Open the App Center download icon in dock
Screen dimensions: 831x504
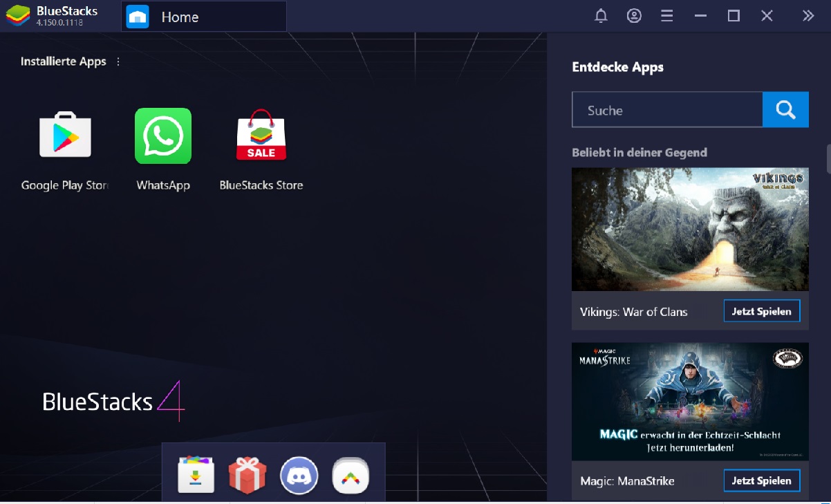(196, 475)
